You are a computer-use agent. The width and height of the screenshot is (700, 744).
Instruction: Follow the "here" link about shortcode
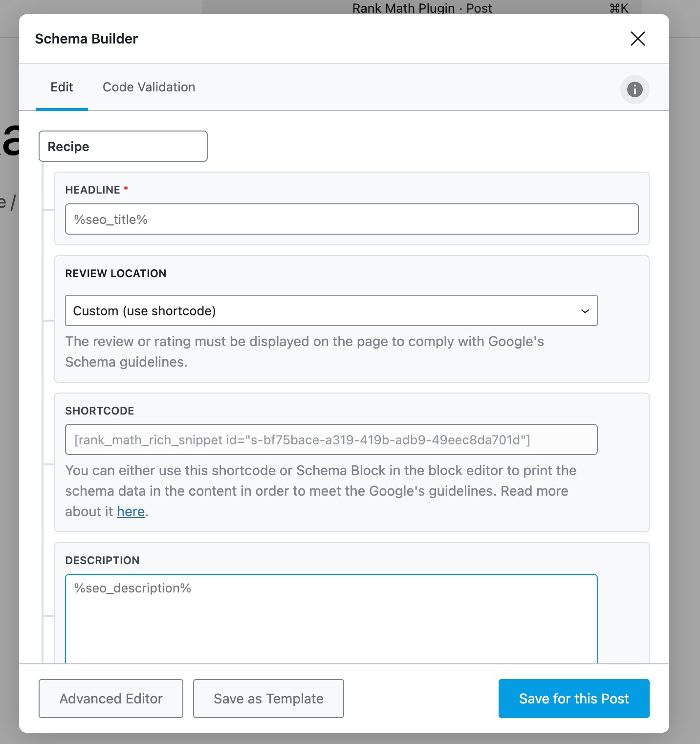click(x=131, y=512)
